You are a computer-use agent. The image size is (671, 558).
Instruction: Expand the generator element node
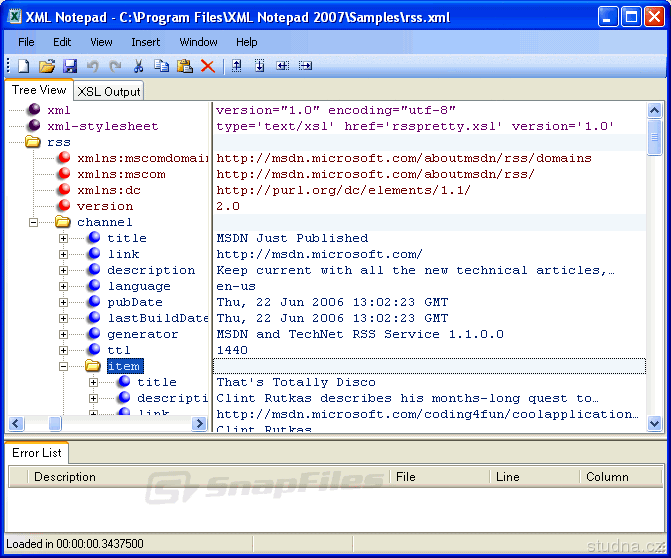(64, 334)
